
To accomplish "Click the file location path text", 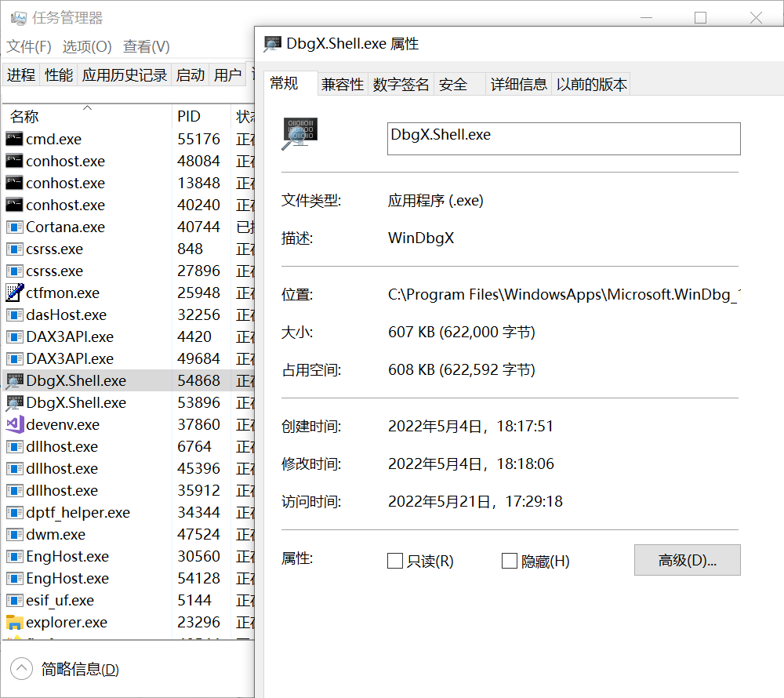I will [x=564, y=295].
